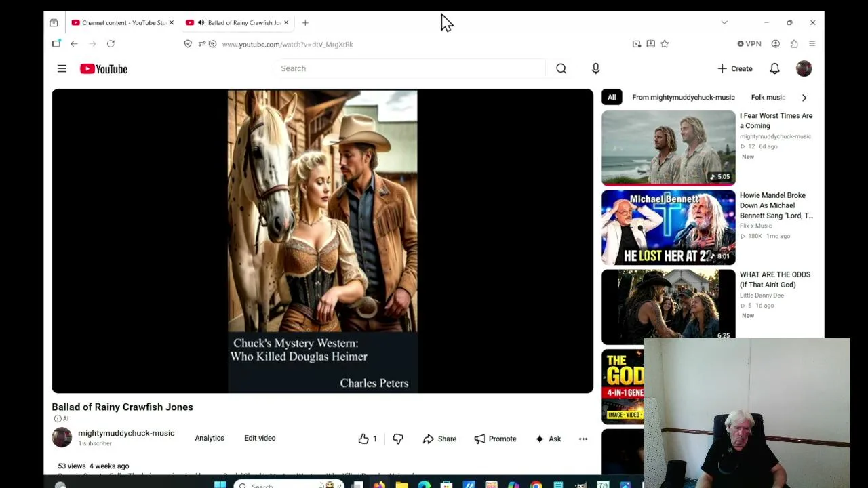This screenshot has width=868, height=488.
Task: Bookmark this page with the star icon
Action: pos(665,44)
